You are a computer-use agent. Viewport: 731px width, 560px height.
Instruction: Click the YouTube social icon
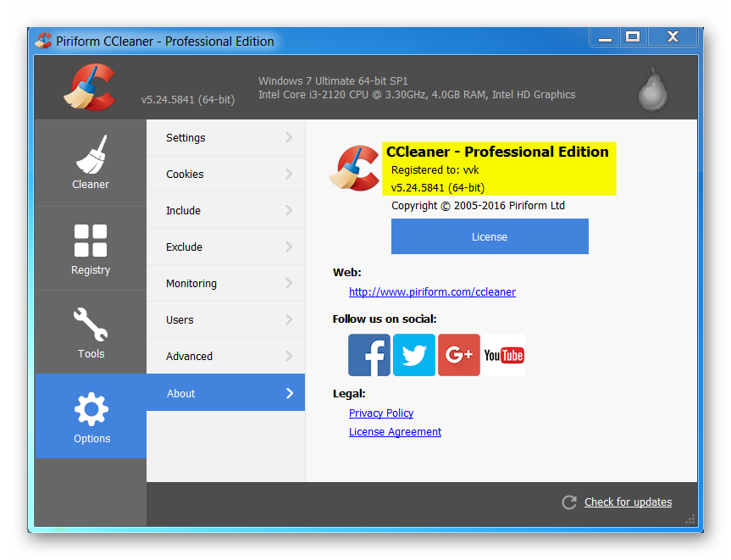click(x=503, y=355)
